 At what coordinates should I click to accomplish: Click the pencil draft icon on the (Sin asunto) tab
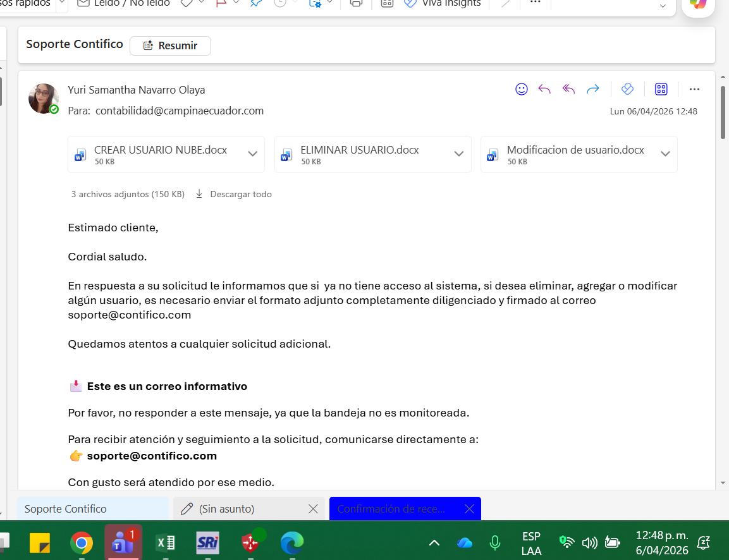pos(187,509)
